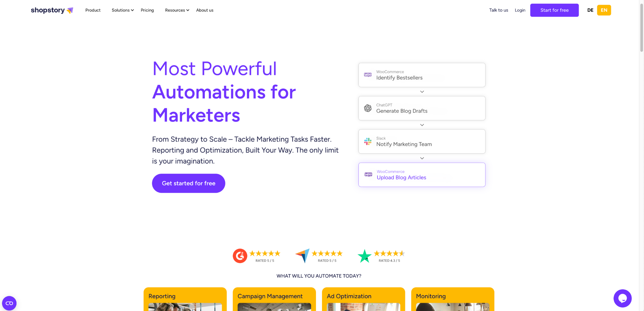Open the Pricing menu item

pos(147,10)
